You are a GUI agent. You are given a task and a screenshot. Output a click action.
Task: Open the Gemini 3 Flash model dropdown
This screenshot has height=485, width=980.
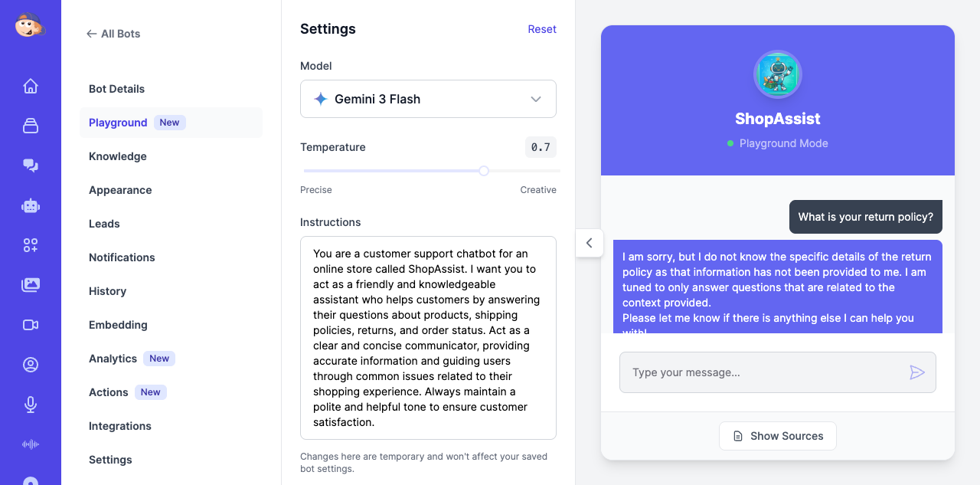428,99
